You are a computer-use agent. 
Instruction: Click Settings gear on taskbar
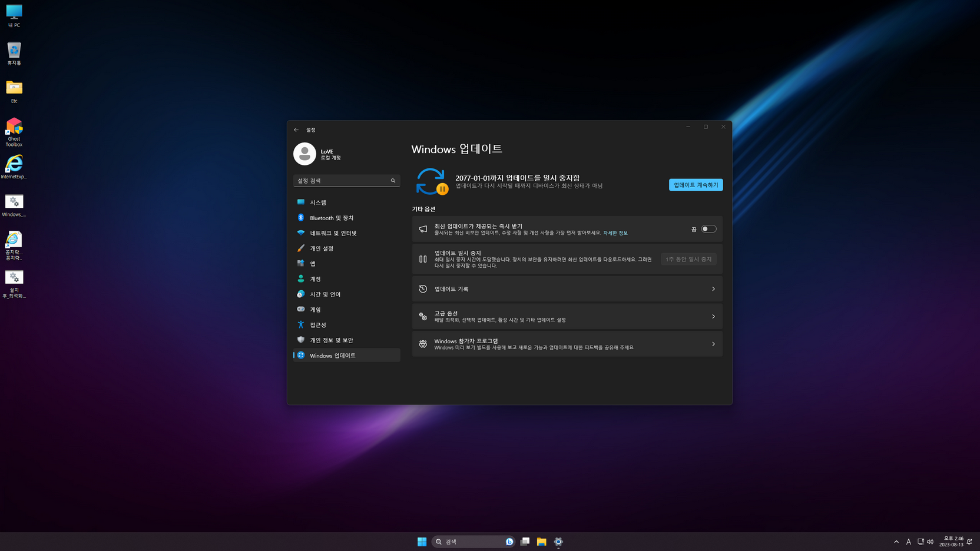click(558, 542)
